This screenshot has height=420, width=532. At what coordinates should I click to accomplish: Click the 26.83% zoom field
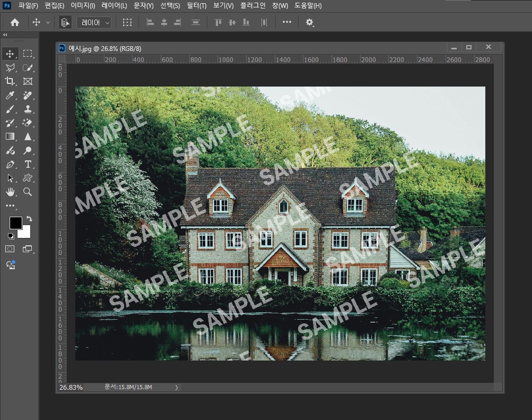point(71,388)
